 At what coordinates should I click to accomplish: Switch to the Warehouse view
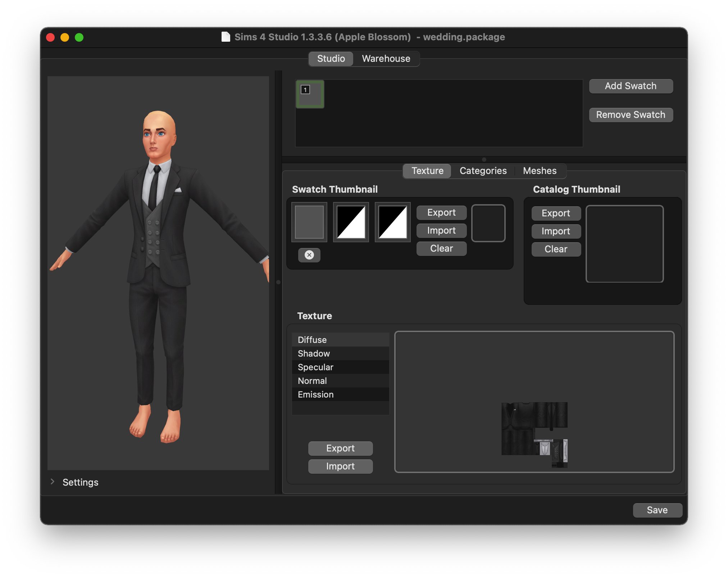coord(386,59)
